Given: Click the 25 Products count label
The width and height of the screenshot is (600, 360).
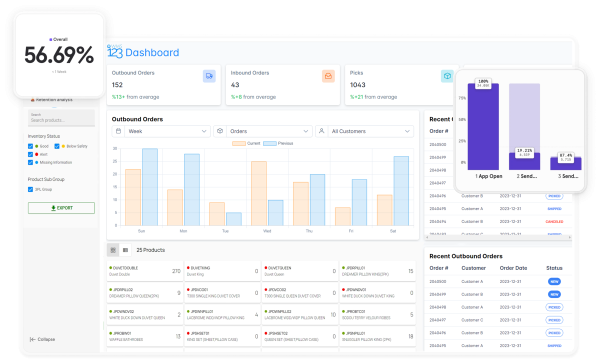Looking at the screenshot, I should point(151,250).
